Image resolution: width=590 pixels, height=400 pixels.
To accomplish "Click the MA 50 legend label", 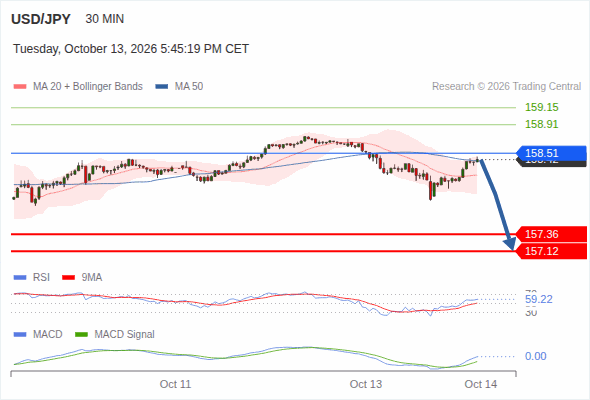I will [x=189, y=87].
